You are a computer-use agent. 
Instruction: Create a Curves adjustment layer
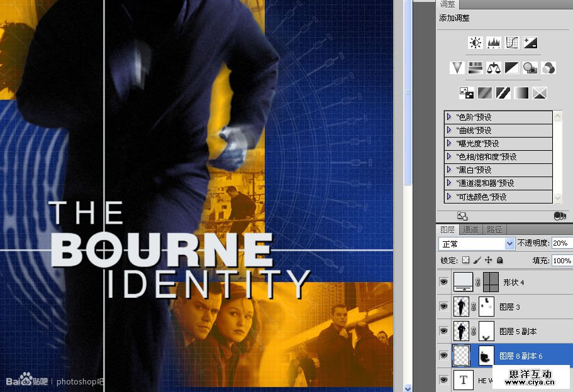[x=512, y=43]
